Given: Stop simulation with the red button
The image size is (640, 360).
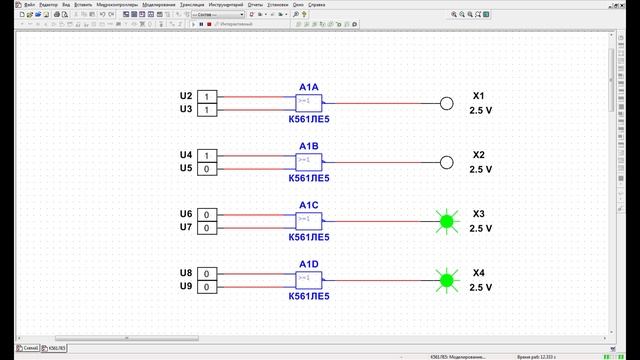Looking at the screenshot, I should [209, 24].
